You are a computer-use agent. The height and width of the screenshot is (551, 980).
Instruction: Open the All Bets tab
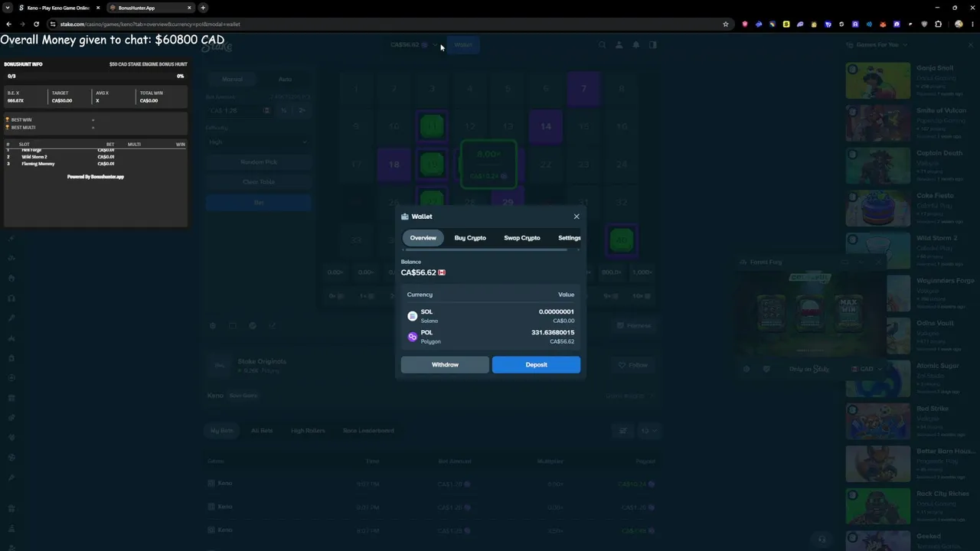(x=262, y=431)
